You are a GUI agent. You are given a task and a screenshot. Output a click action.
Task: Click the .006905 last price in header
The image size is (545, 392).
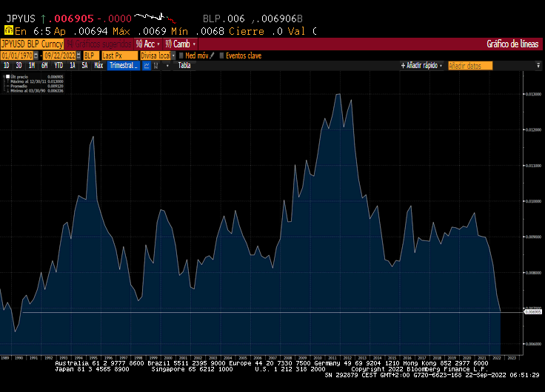click(x=71, y=18)
